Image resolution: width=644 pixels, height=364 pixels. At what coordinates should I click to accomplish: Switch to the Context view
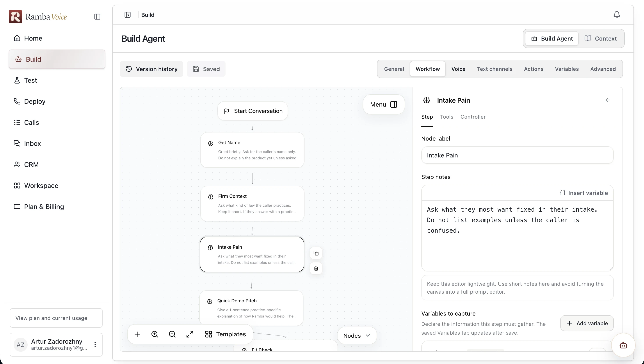[x=601, y=39]
